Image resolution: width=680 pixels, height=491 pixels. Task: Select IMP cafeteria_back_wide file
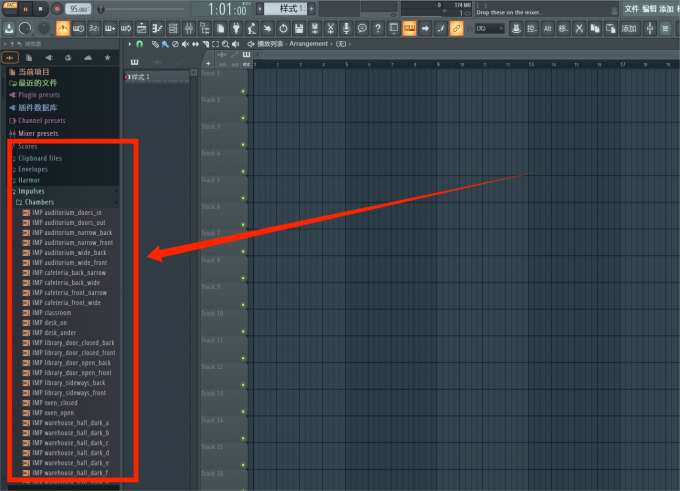[61, 282]
